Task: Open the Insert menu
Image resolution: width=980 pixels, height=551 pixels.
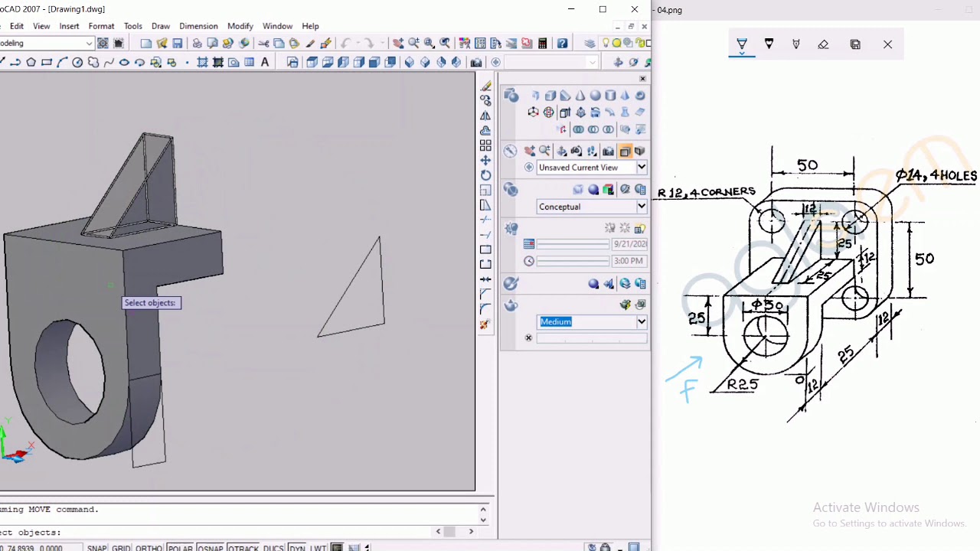Action: point(69,26)
